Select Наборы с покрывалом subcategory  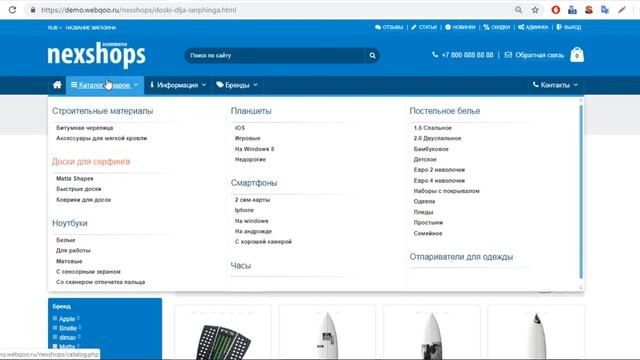447,191
